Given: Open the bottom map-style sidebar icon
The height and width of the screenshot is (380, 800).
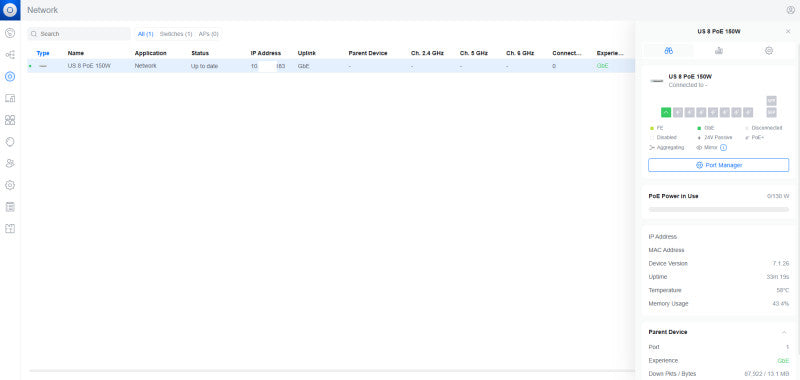Looking at the screenshot, I should click(x=10, y=229).
